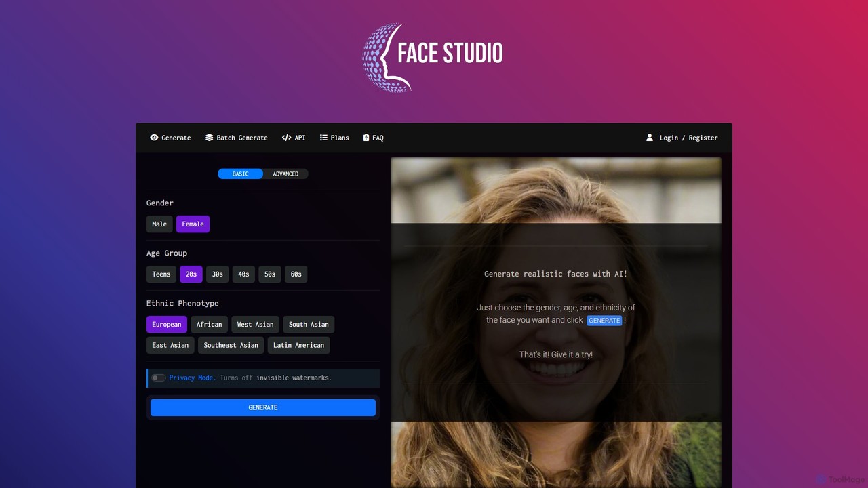Click the eye icon beside Generate
868x488 pixels.
[x=154, y=138]
